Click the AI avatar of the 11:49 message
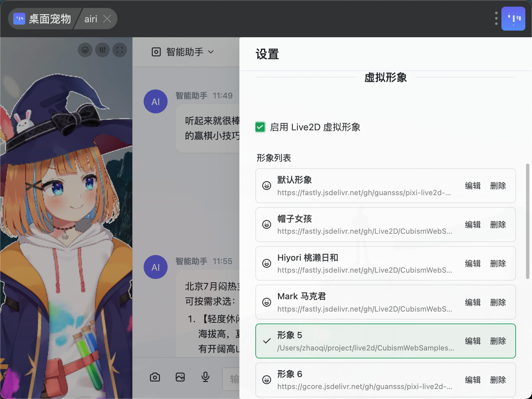Image resolution: width=532 pixels, height=399 pixels. [x=156, y=101]
